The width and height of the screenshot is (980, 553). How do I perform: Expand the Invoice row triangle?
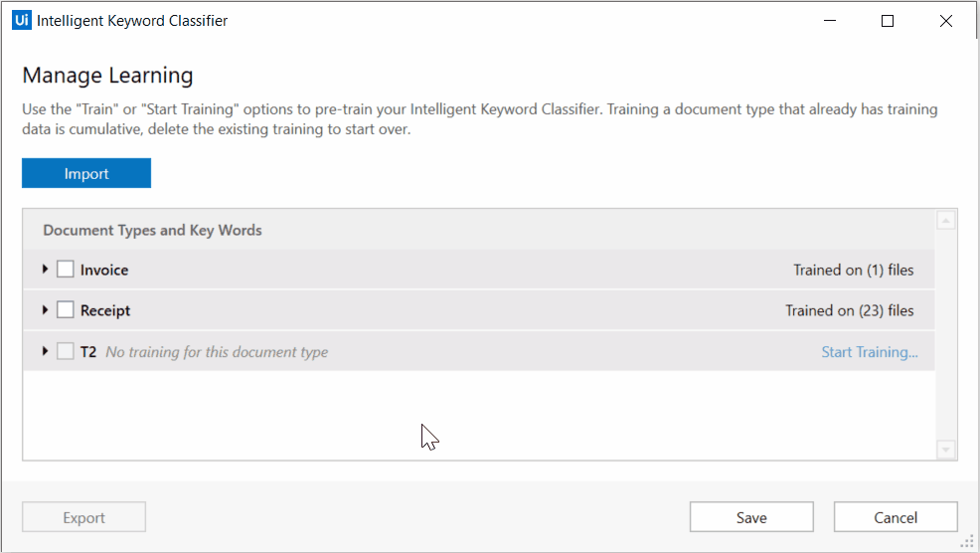click(x=45, y=269)
